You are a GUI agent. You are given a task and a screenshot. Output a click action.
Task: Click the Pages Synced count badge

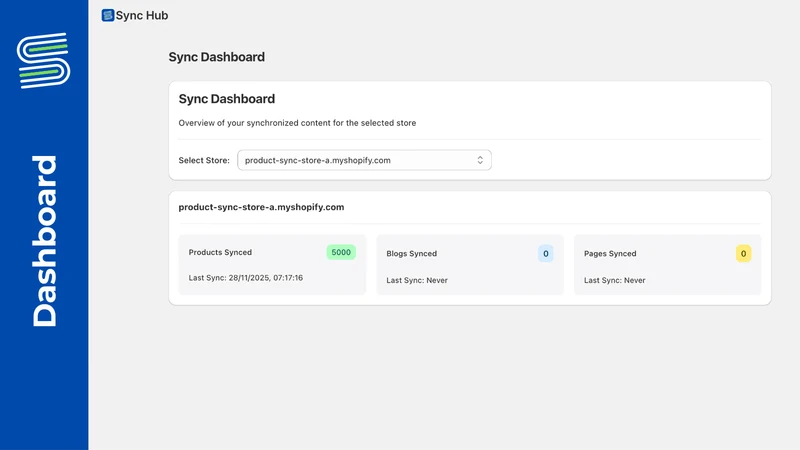click(743, 254)
